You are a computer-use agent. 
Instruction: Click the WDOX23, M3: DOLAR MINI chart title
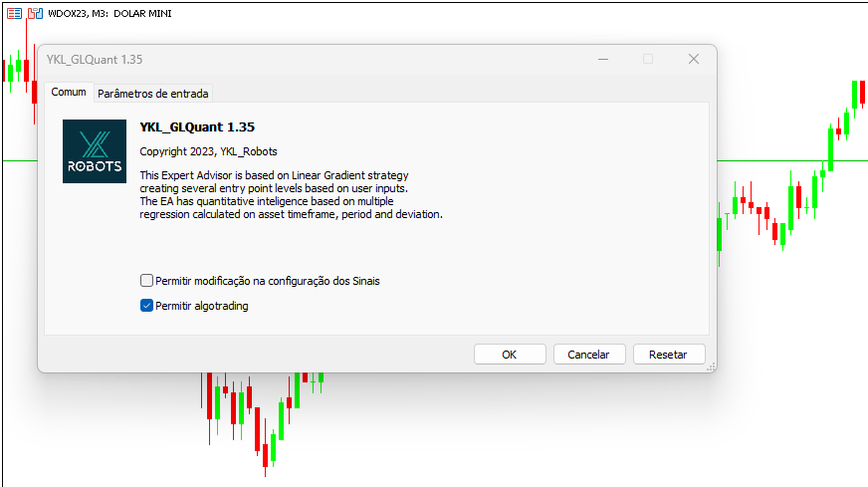click(x=109, y=13)
